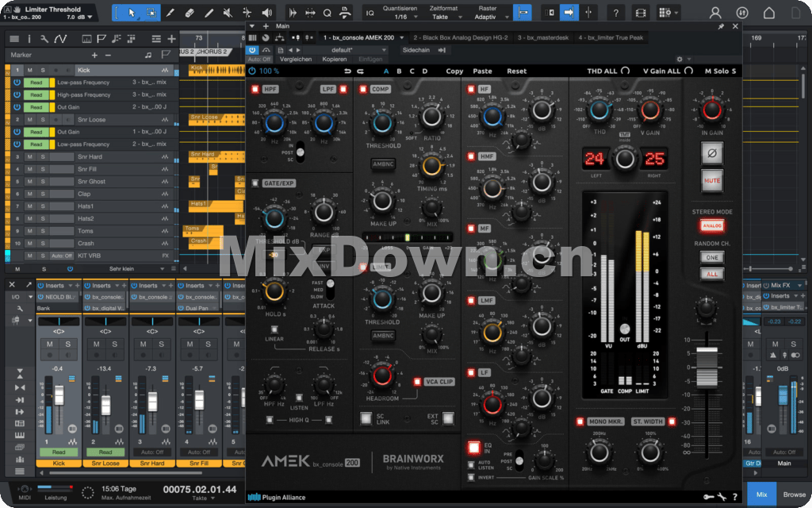Click the console output fader
This screenshot has height=508, width=812.
pyautogui.click(x=707, y=367)
